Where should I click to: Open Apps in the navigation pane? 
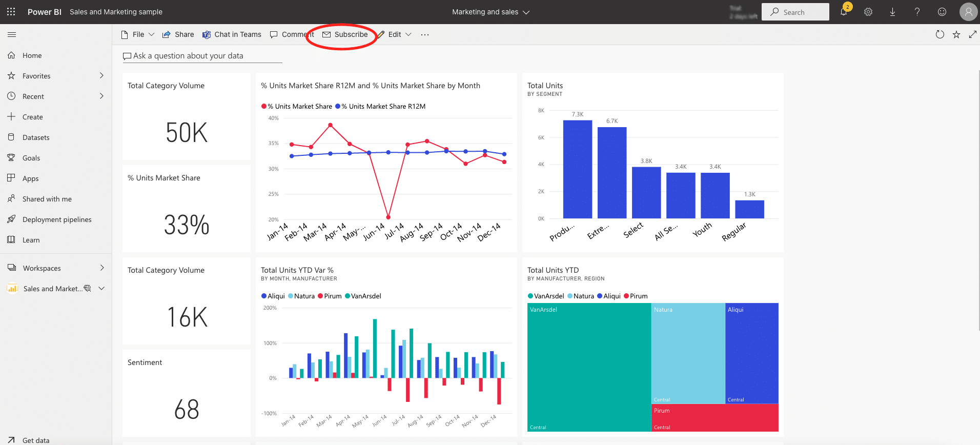coord(31,178)
